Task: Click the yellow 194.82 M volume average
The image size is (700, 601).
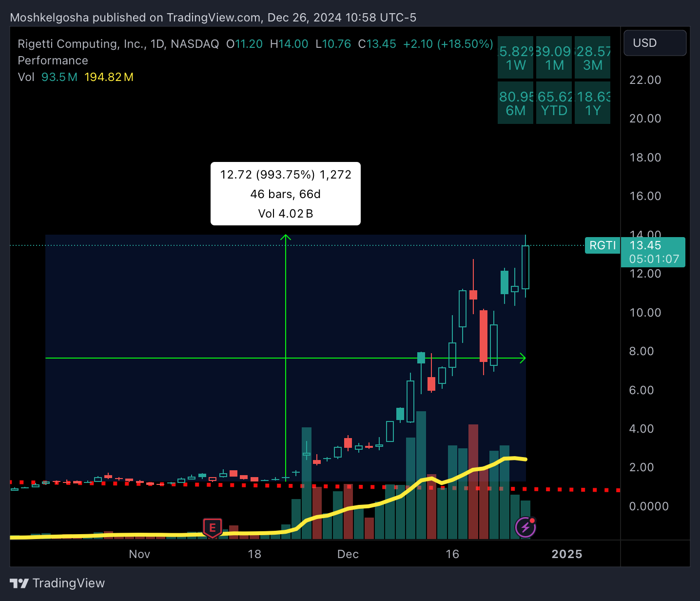Action: [109, 77]
